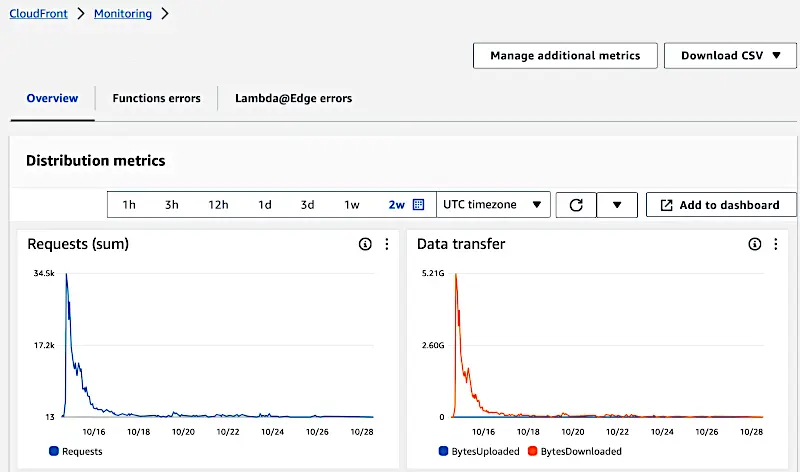
Task: Select the 1w time range
Action: click(352, 205)
